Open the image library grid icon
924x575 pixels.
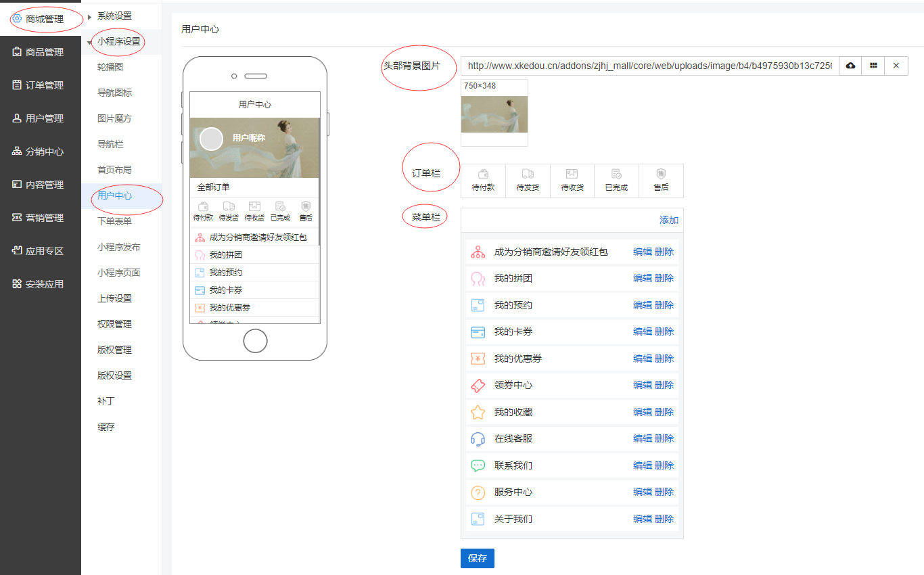[873, 66]
